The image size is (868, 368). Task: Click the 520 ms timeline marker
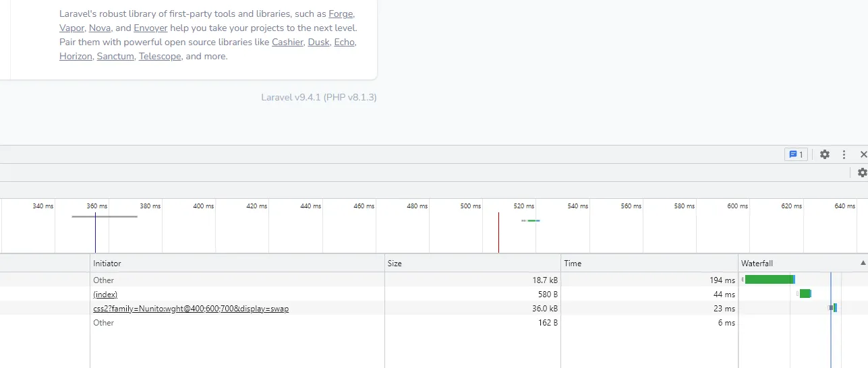tap(524, 206)
